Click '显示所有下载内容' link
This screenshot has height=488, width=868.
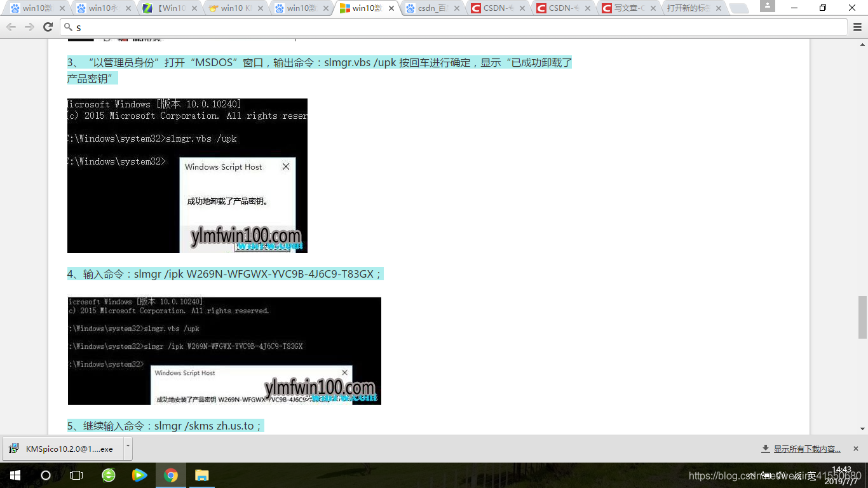[807, 449]
